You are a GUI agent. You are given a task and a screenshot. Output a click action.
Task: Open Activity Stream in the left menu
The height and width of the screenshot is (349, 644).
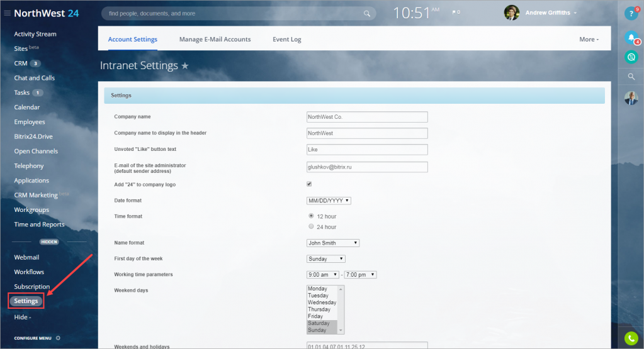click(x=35, y=34)
